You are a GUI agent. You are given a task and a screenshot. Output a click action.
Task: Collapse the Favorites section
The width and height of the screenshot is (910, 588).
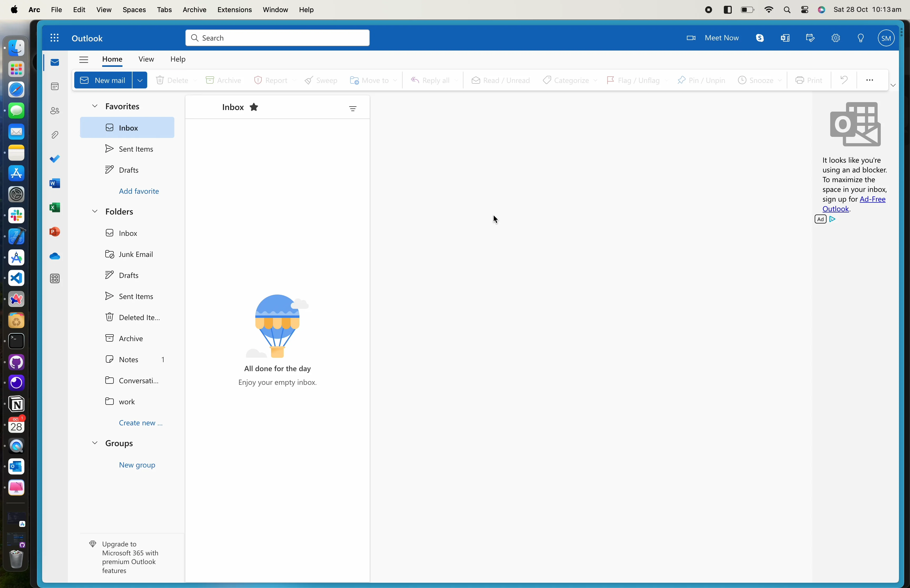95,106
